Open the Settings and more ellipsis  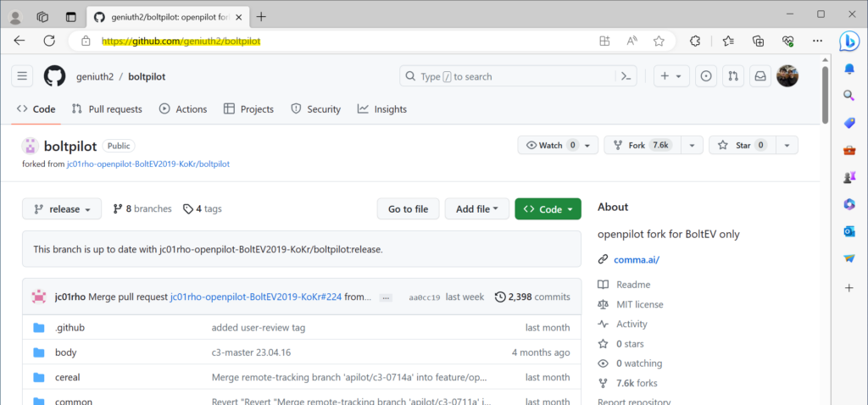(x=818, y=41)
